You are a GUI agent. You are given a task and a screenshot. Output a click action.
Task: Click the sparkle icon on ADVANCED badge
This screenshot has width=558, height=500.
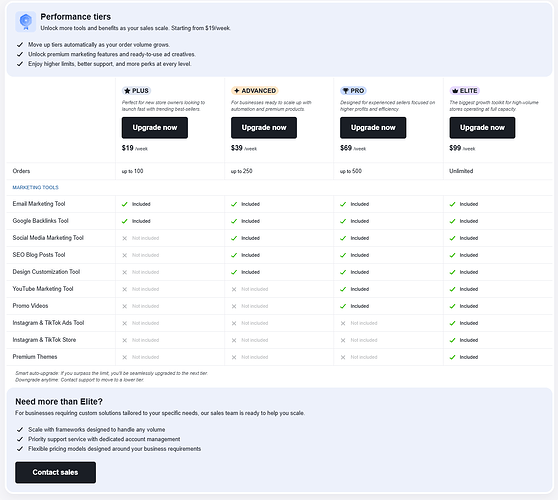point(237,91)
